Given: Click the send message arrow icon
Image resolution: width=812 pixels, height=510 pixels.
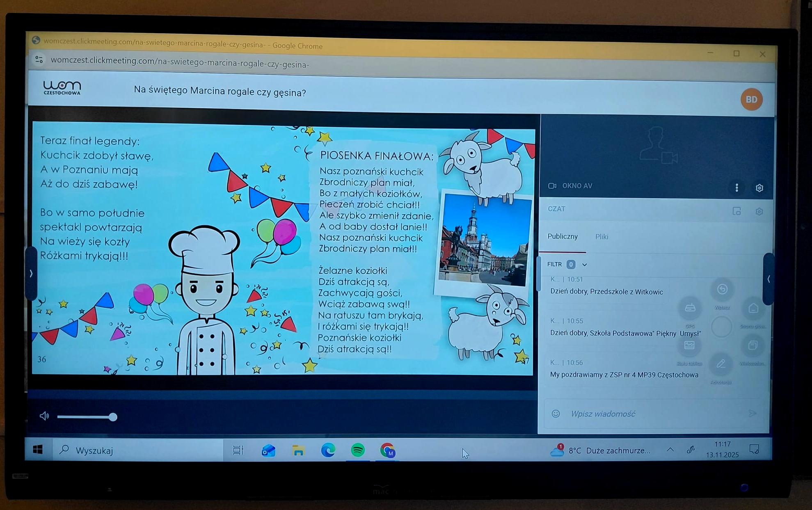Looking at the screenshot, I should click(752, 413).
